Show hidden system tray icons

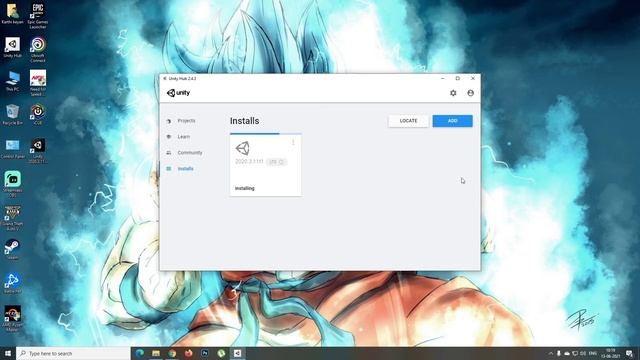pyautogui.click(x=551, y=353)
